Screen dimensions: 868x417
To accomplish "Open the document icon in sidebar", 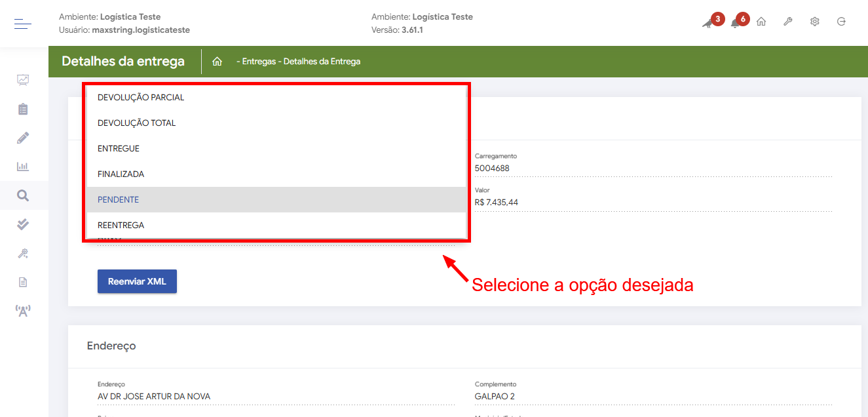I will coord(23,282).
